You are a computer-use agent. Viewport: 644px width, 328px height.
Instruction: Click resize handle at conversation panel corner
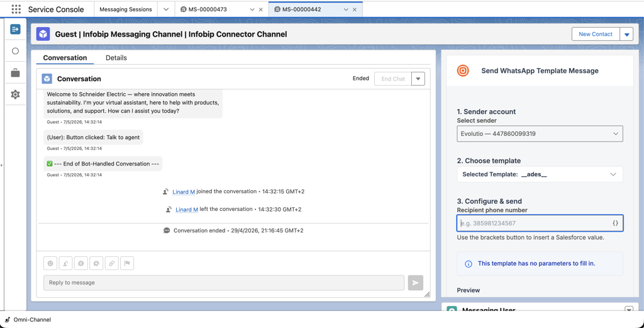(x=427, y=294)
